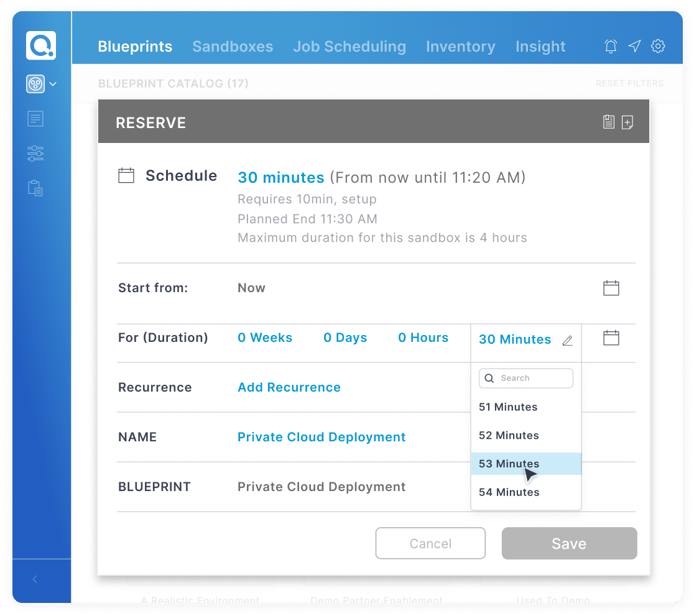
Task: Click the paper plane send icon
Action: (x=634, y=46)
